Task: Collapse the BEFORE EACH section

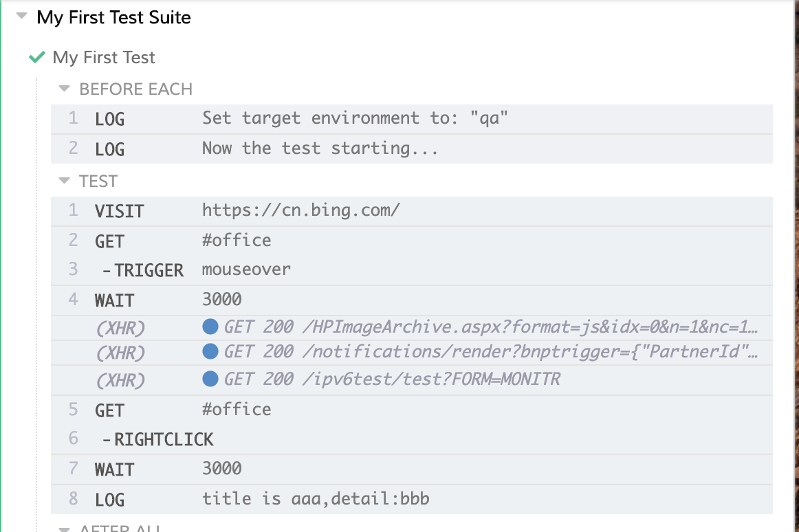Action: (65, 89)
